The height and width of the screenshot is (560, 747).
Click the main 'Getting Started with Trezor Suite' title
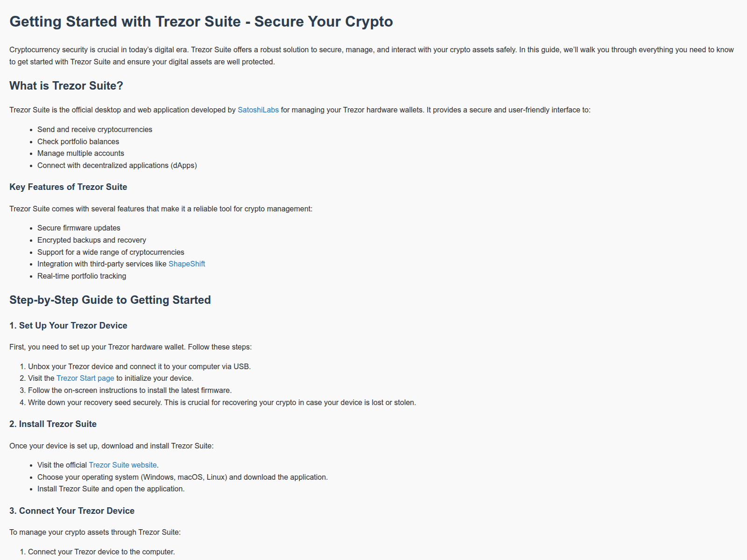click(201, 22)
